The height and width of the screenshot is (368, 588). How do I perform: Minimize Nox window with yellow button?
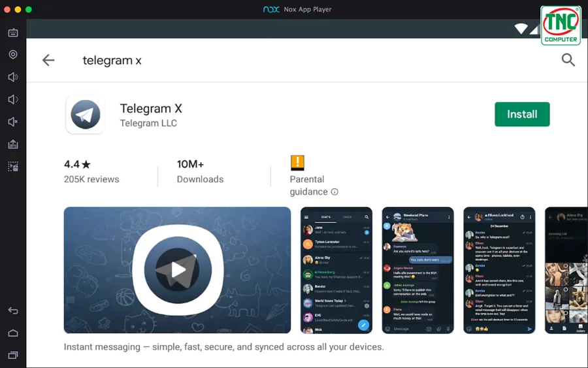coord(18,9)
